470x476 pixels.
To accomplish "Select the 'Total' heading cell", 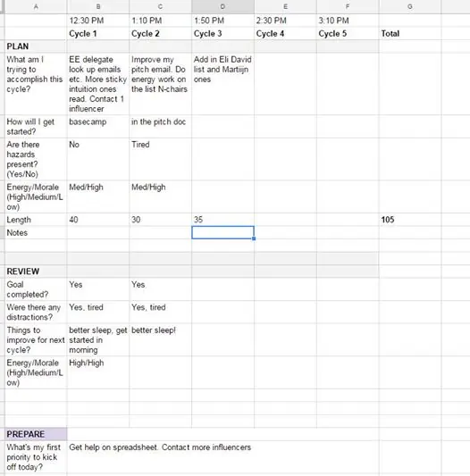I will pos(410,33).
